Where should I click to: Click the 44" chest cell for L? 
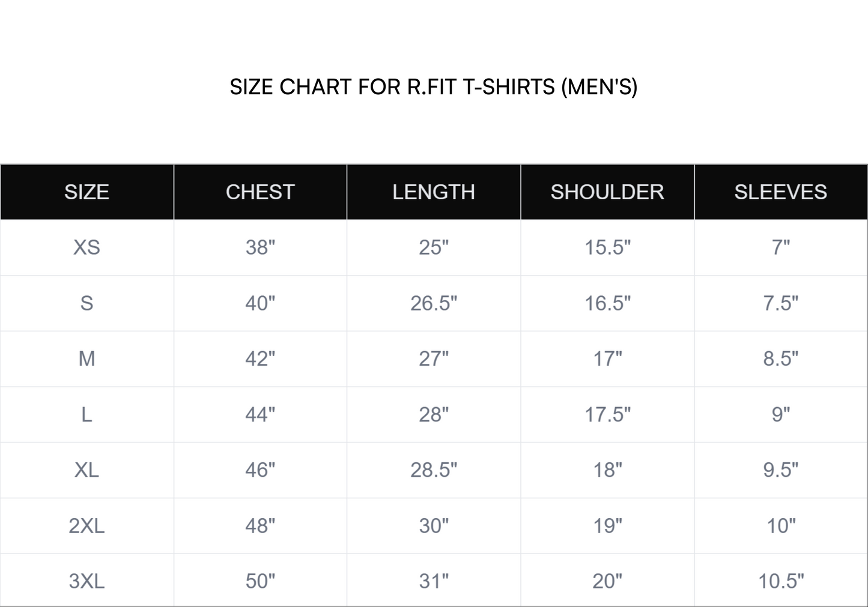[x=260, y=415]
